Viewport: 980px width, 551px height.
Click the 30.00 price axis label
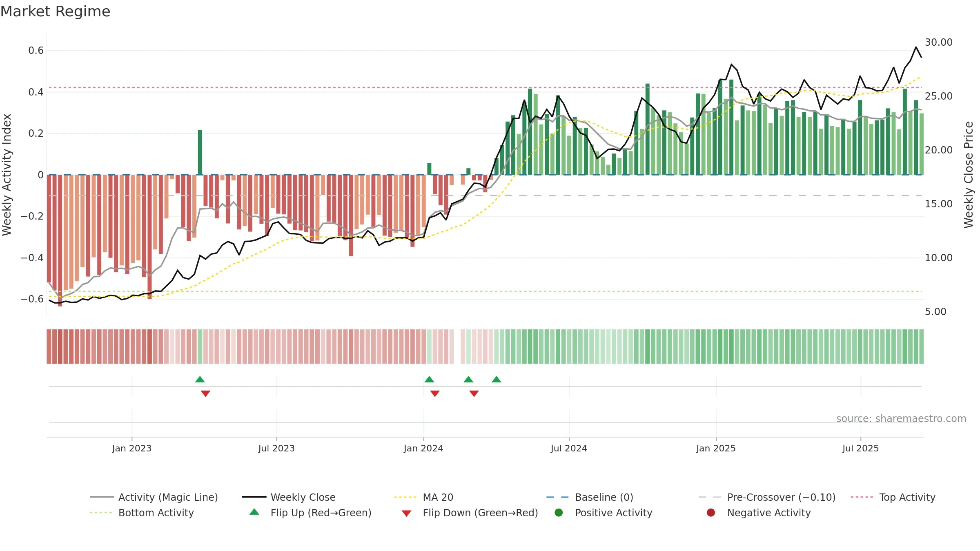[939, 42]
